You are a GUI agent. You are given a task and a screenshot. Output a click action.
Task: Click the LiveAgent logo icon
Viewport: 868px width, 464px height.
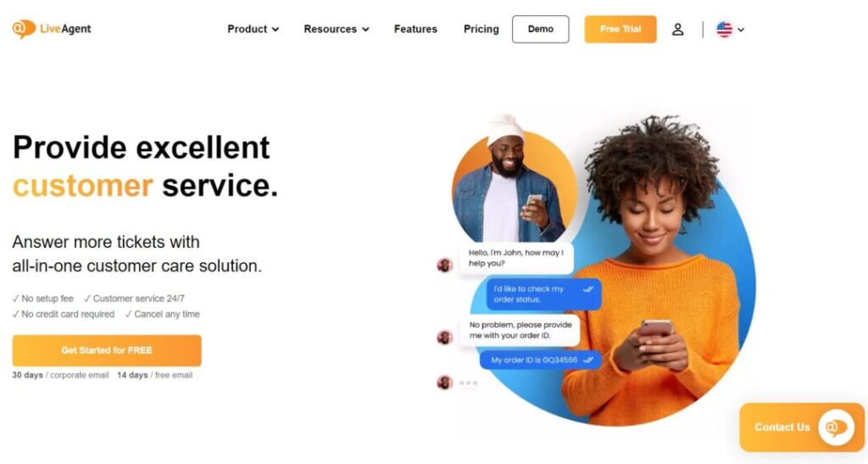(24, 29)
